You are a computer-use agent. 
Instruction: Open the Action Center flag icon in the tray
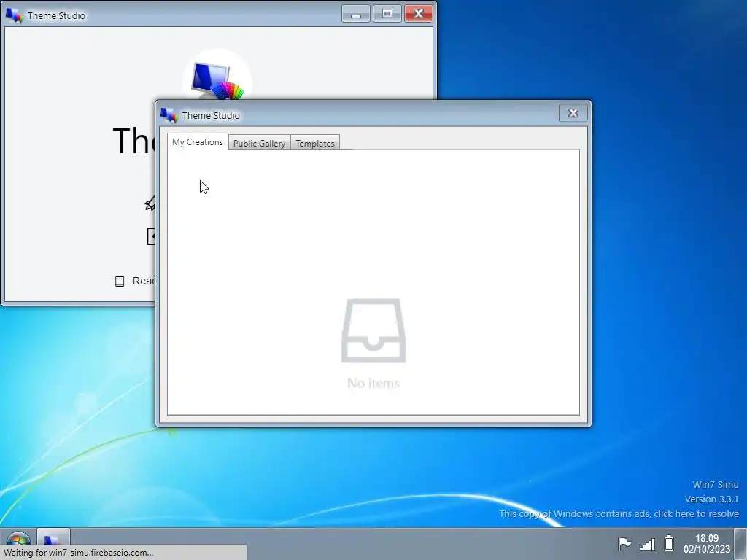624,542
